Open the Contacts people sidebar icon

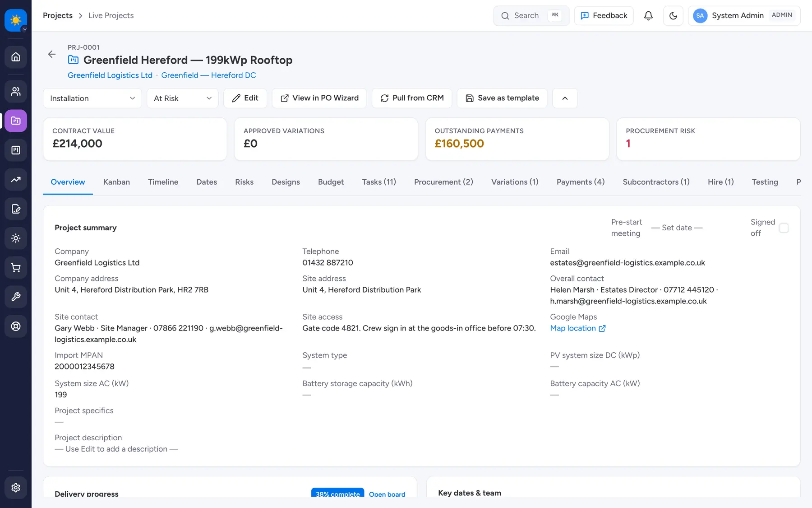point(16,92)
